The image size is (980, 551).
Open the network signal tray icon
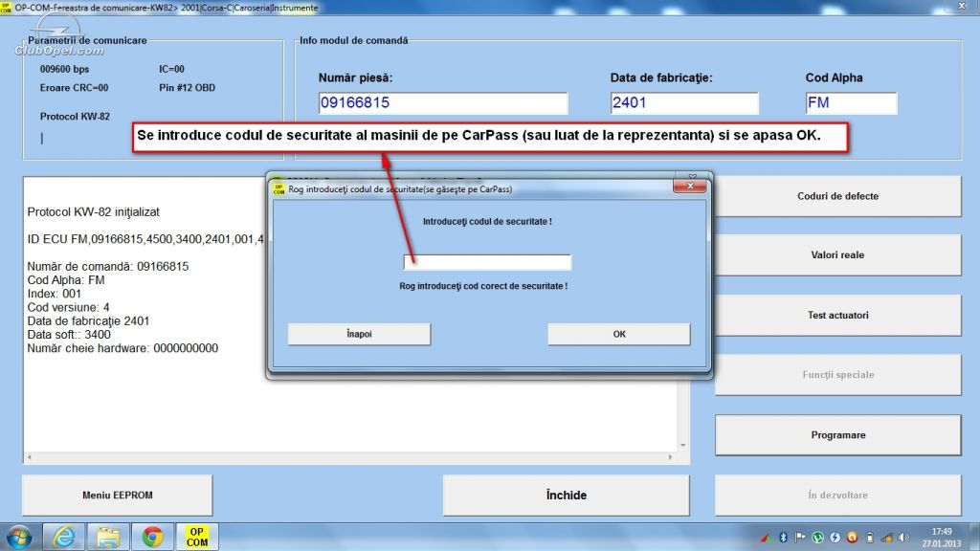[x=887, y=538]
